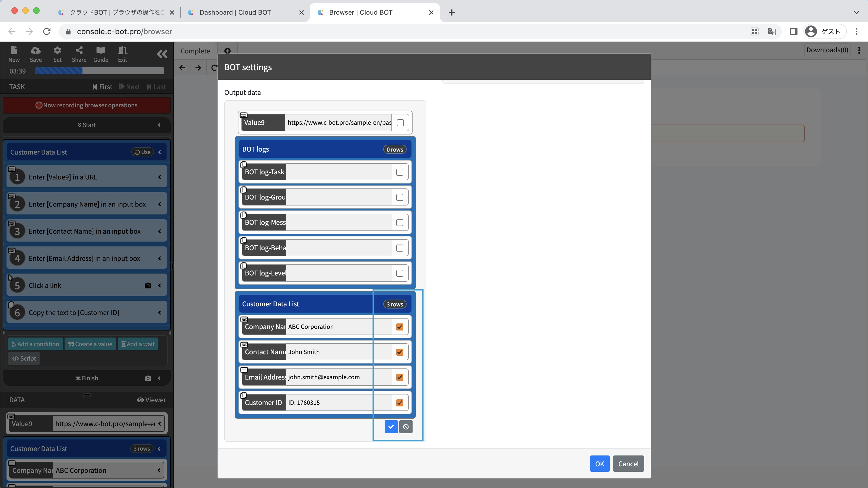
Task: Collapse Customer Data List in DATA panel
Action: tap(159, 449)
